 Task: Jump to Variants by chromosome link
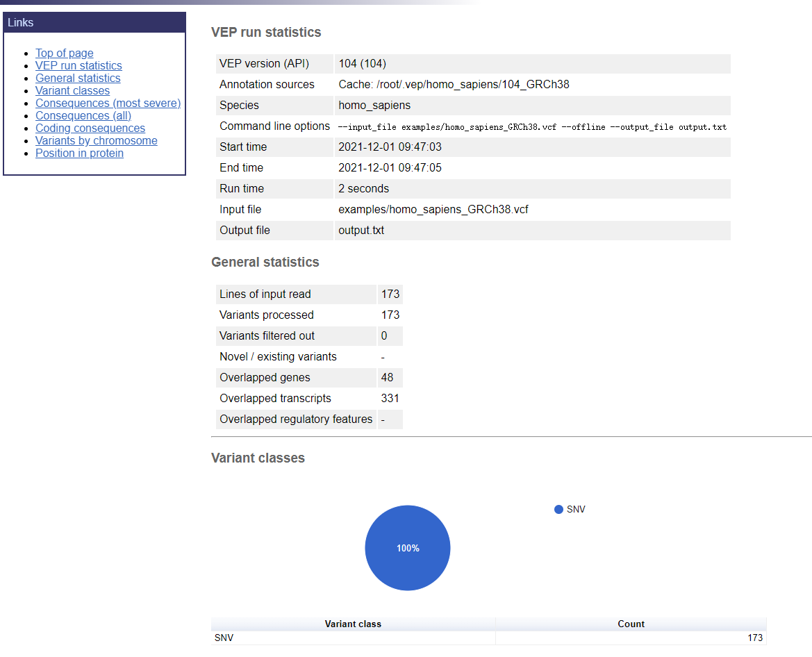[x=97, y=141]
